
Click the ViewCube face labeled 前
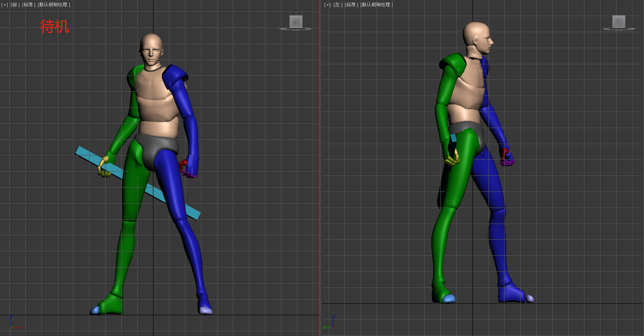[296, 22]
